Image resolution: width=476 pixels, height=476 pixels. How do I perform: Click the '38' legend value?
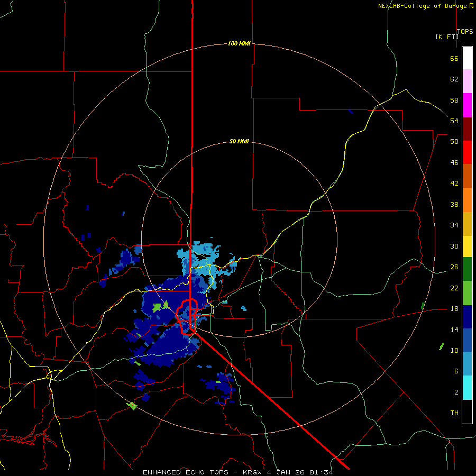pos(454,205)
